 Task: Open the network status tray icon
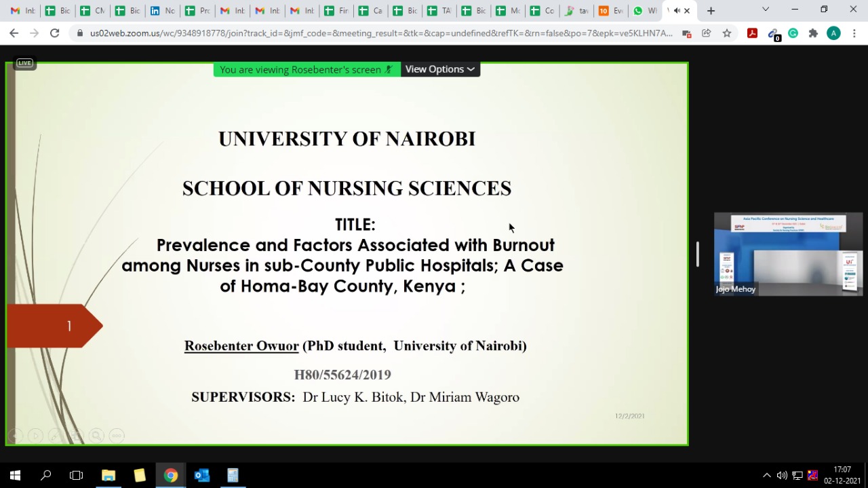click(x=797, y=475)
